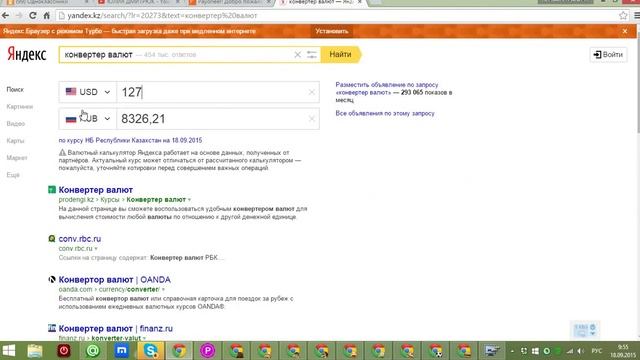Image resolution: width=640 pixels, height=360 pixels.
Task: Click the Войти login button
Action: [x=608, y=54]
